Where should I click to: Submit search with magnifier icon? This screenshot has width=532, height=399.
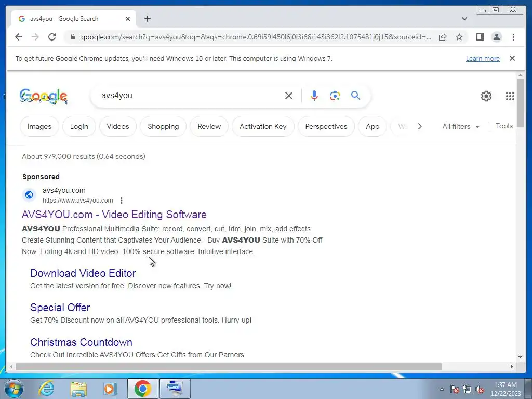[355, 96]
